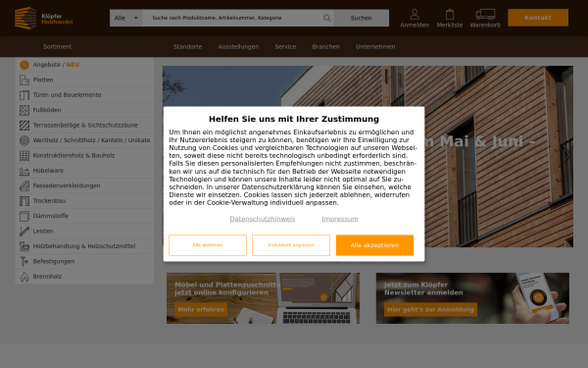Screen dimensions: 588x368
Task: Select Befestigungen category text
Action: pos(54,261)
